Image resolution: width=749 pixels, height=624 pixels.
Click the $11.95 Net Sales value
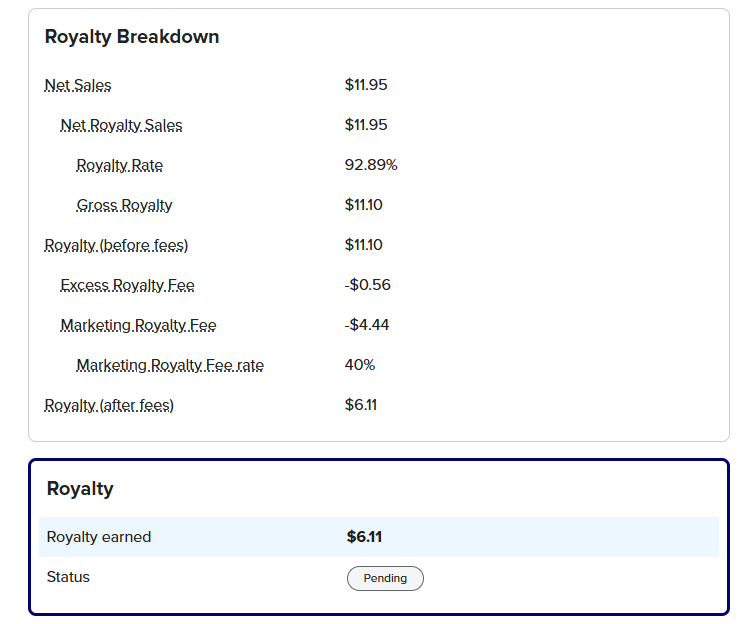click(366, 85)
